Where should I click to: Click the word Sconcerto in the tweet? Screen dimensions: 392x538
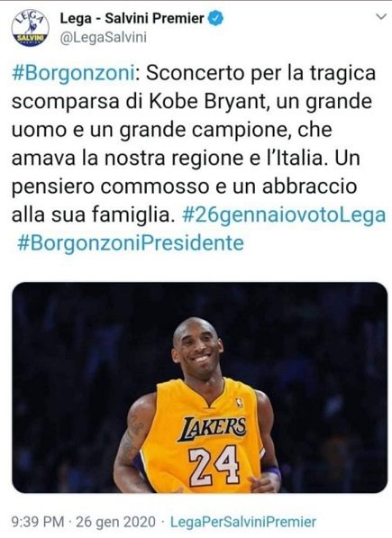(x=196, y=73)
